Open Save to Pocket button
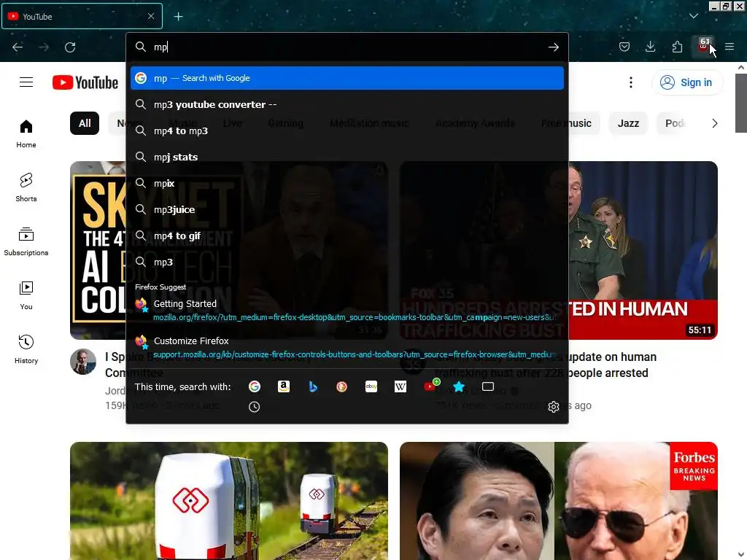 (624, 47)
